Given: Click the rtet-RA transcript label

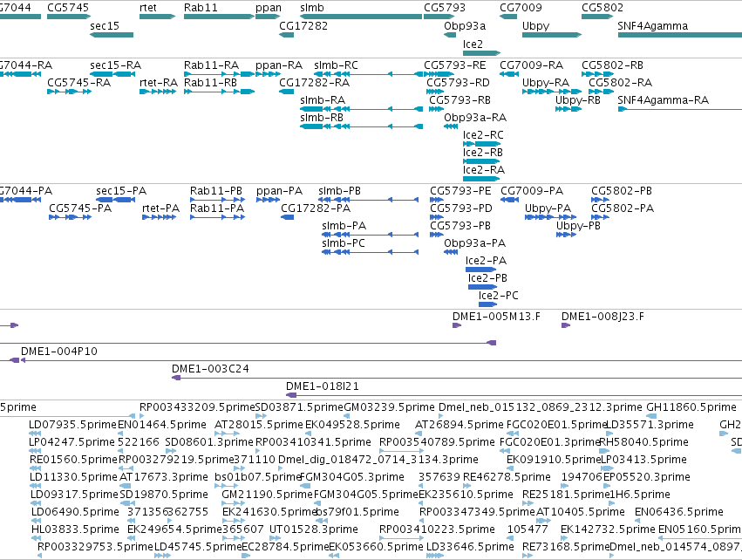Looking at the screenshot, I should (159, 83).
